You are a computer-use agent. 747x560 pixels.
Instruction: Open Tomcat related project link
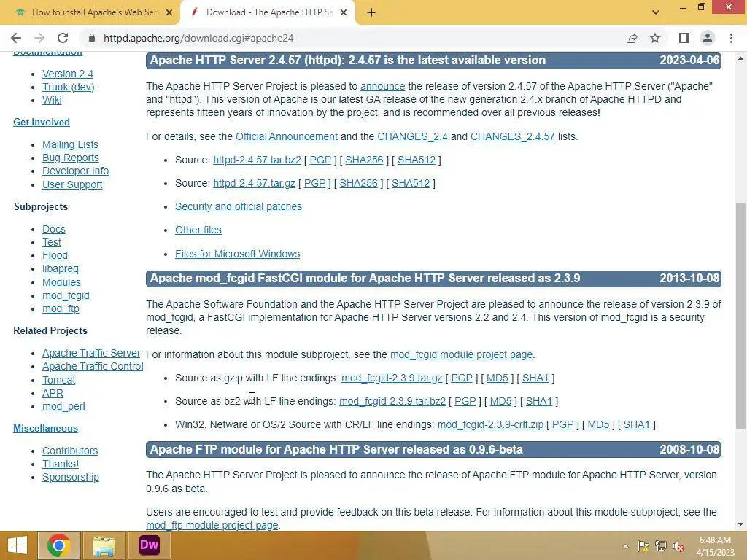tap(58, 381)
